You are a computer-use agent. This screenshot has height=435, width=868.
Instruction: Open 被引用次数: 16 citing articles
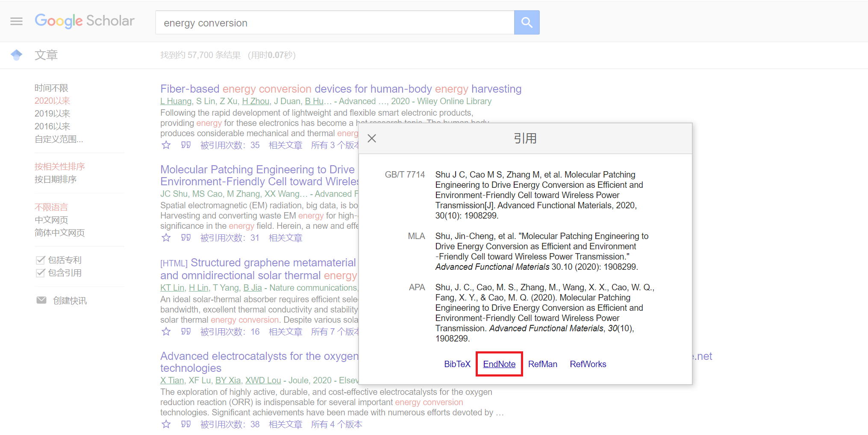point(230,332)
